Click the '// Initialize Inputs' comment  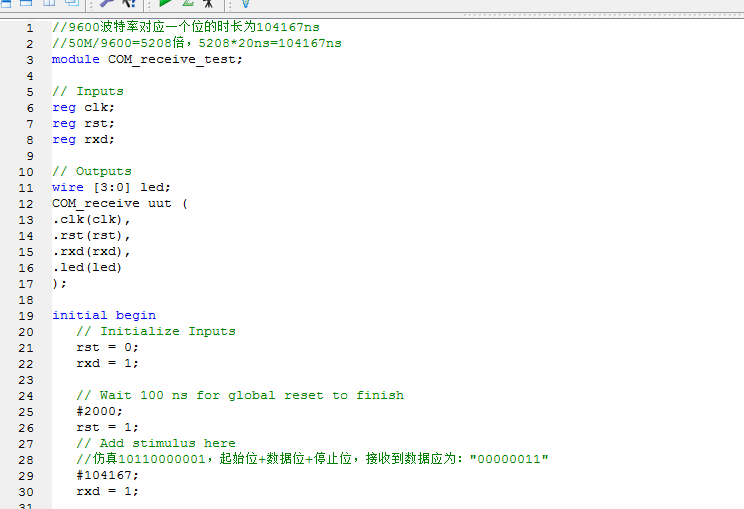click(x=156, y=331)
